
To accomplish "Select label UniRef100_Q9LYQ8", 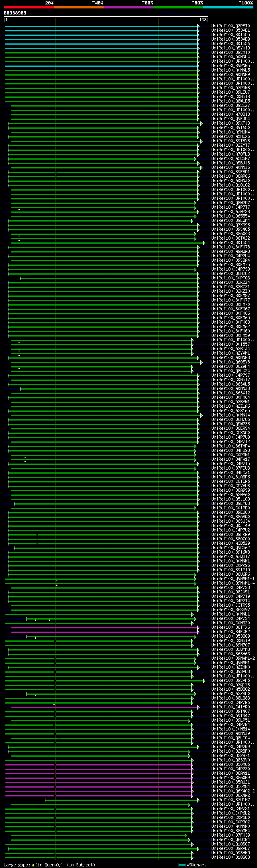I will pos(230,504).
